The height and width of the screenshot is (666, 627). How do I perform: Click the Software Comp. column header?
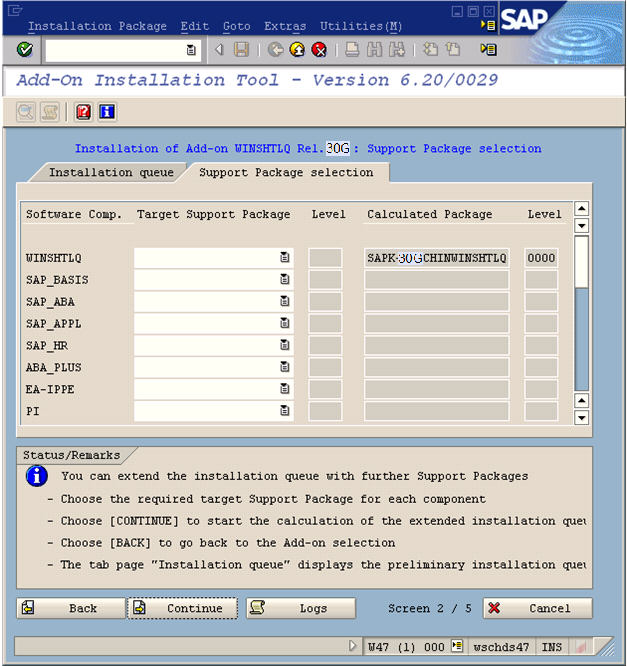coord(74,214)
